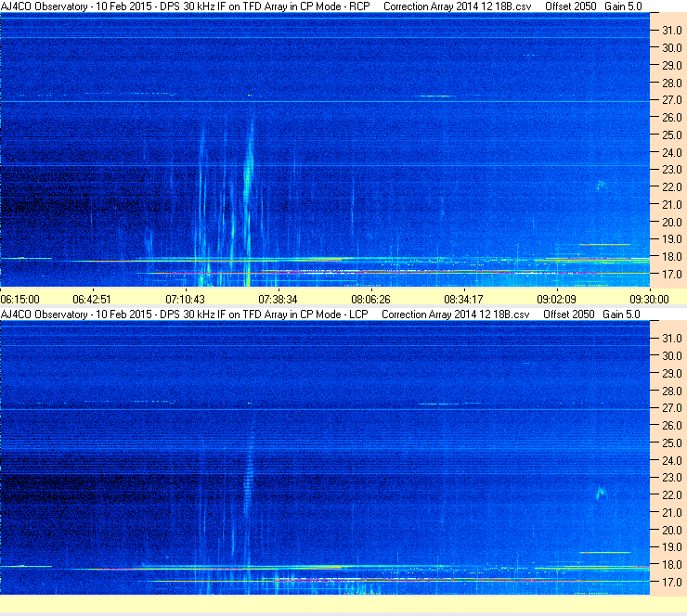Select the 21.0 frequency label in LCP panel

672,513
